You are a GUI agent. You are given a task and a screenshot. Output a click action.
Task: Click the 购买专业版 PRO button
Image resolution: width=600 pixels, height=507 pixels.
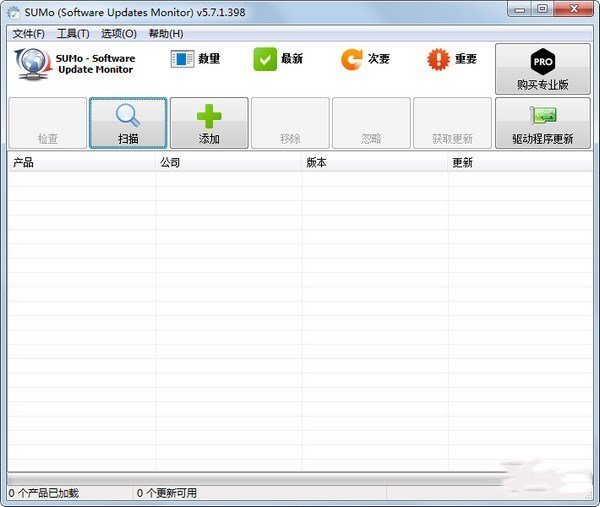[x=543, y=69]
